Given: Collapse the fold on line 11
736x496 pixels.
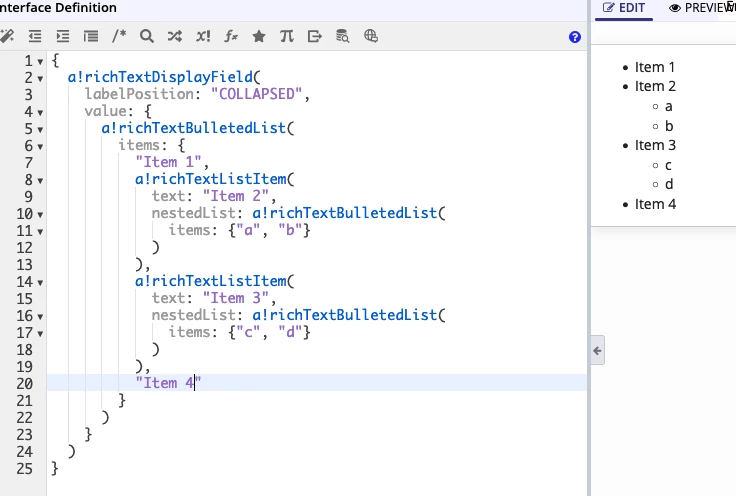Looking at the screenshot, I should coord(40,231).
